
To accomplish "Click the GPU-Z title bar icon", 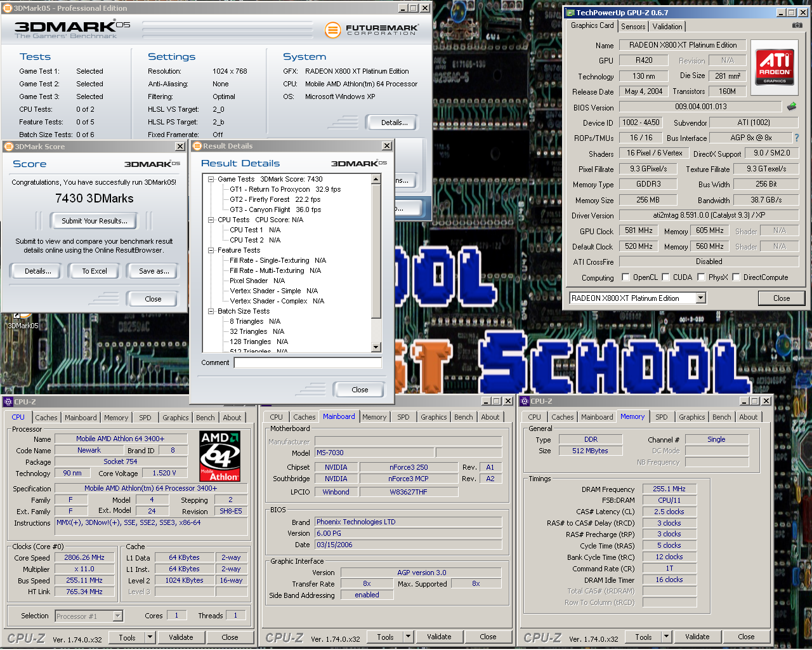I will (570, 13).
